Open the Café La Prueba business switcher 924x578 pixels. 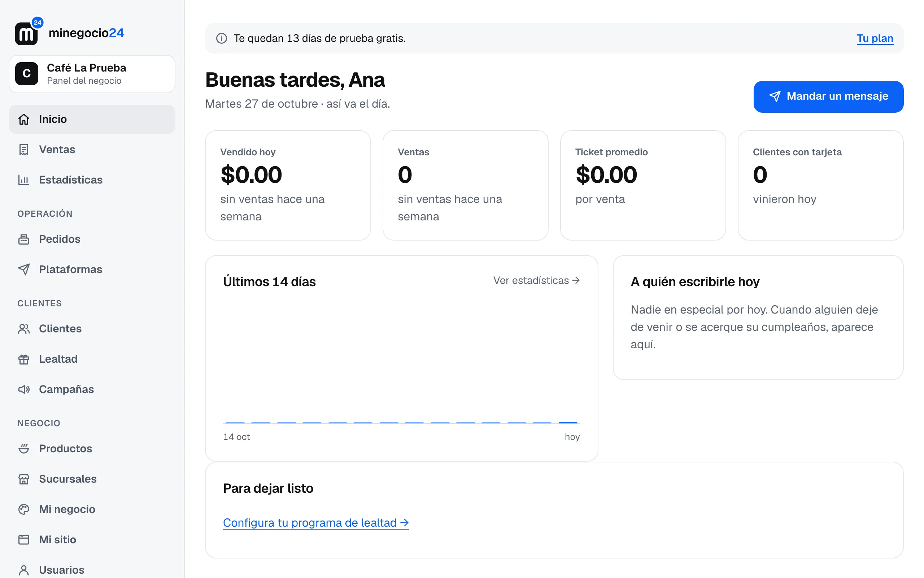(92, 74)
